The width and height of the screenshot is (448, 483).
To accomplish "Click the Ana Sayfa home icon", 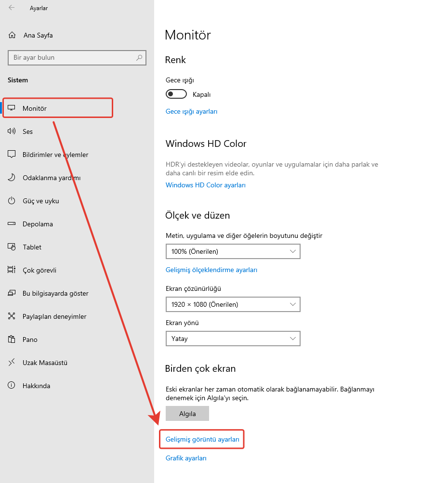I will 12,35.
